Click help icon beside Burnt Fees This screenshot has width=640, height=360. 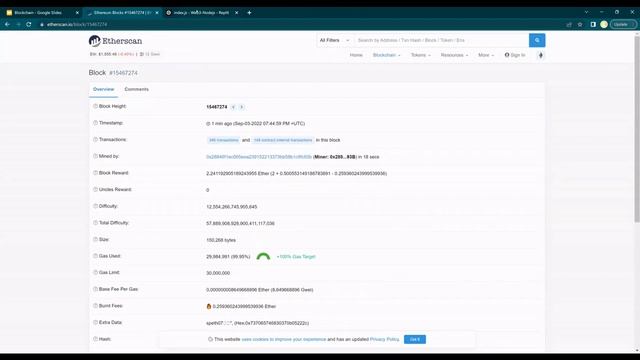click(96, 306)
